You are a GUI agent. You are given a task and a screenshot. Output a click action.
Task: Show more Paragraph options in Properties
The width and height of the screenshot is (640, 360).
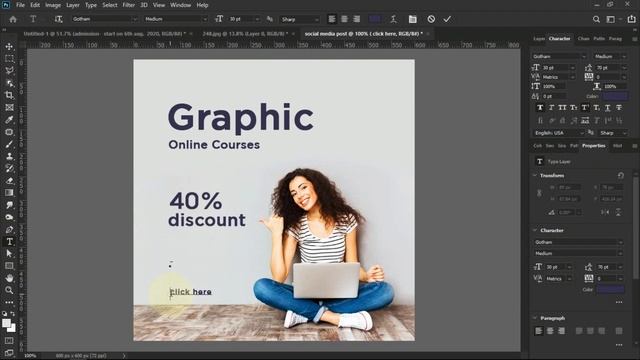(619, 345)
